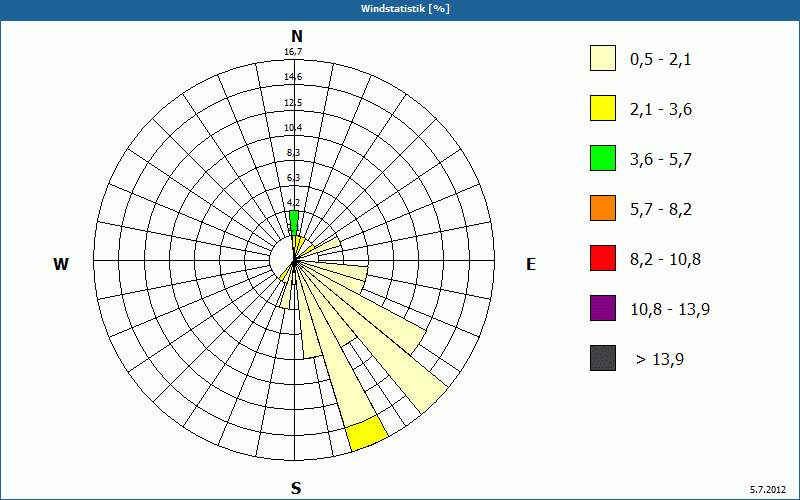Click the purple 10,8 - 13,9 legend swatch
The image size is (800, 500).
point(603,308)
